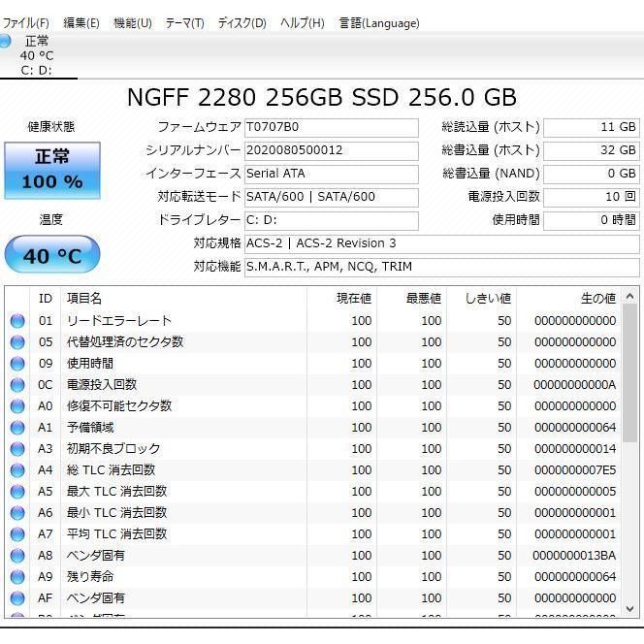Open the ディスク(D) menu
The height and width of the screenshot is (644, 644).
click(x=241, y=23)
